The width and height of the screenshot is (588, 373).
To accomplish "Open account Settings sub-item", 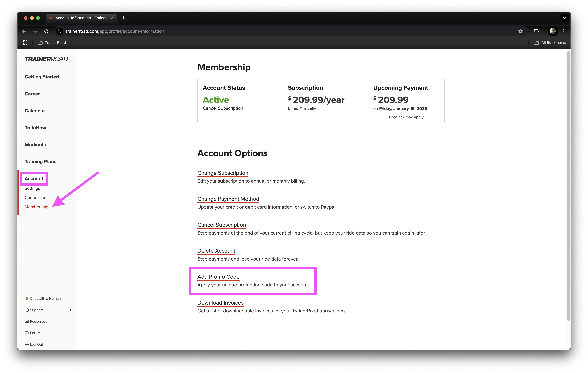I will 32,188.
